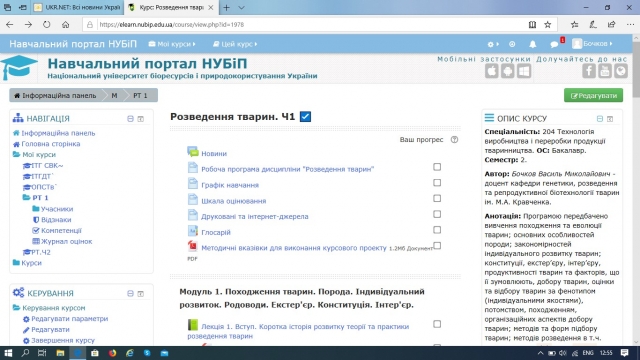Add page to favorites star icon
Screen dimensions: 640x360
tap(548, 24)
